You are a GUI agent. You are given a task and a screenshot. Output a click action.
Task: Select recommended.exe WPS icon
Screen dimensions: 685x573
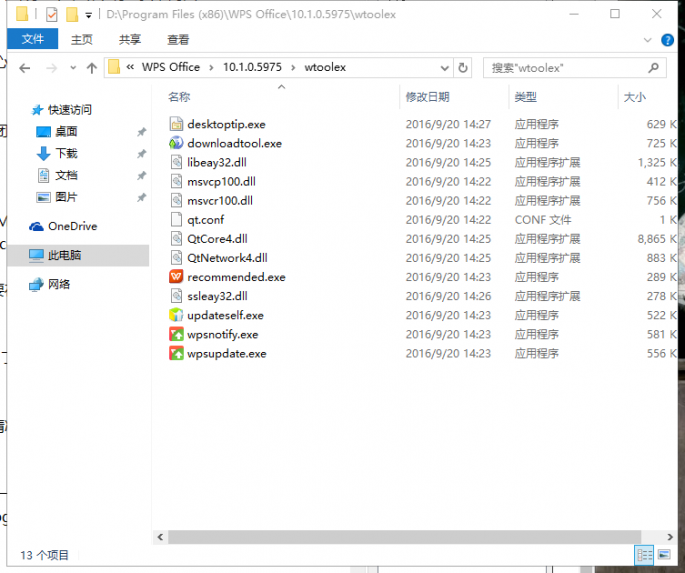[x=176, y=277]
